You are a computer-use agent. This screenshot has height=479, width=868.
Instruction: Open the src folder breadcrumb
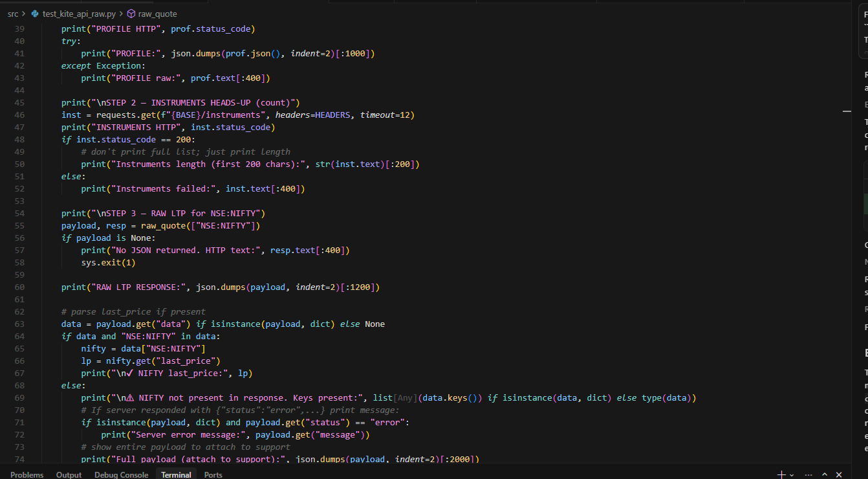click(x=13, y=14)
